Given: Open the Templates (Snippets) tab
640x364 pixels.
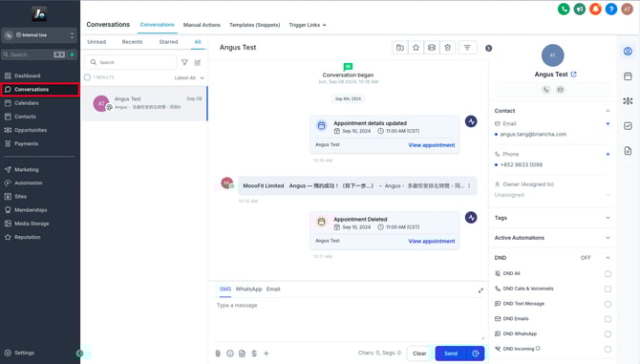Looking at the screenshot, I should point(255,25).
